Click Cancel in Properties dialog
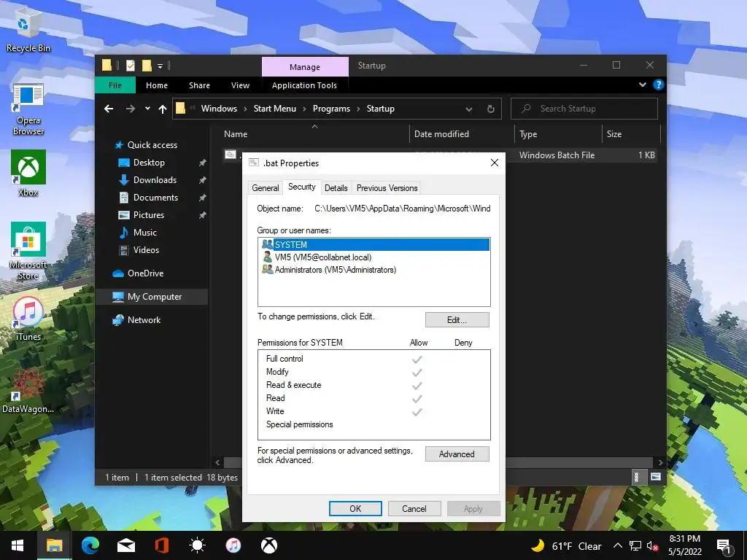The width and height of the screenshot is (747, 560). pos(414,508)
